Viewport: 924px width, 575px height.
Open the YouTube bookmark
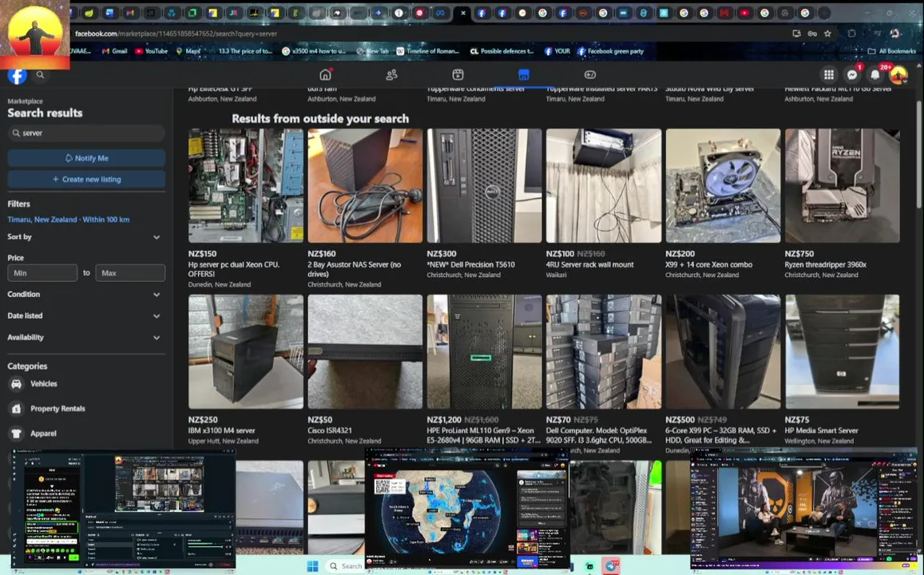click(x=152, y=51)
